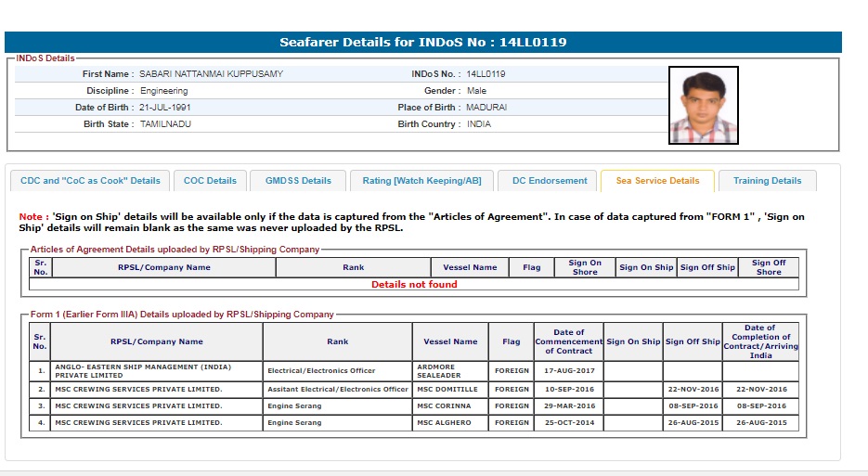Click the 17-AUG-2017 commencement date
The height and width of the screenshot is (476, 868).
pos(568,370)
